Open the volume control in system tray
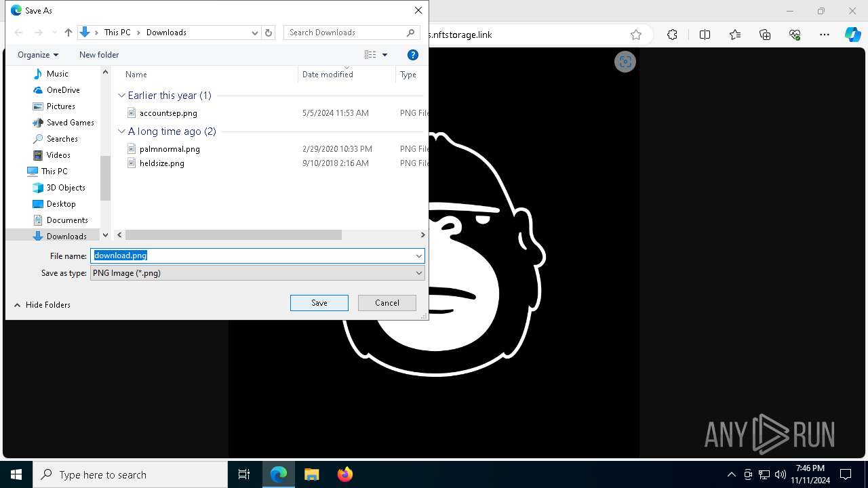The width and height of the screenshot is (868, 488). click(x=781, y=474)
